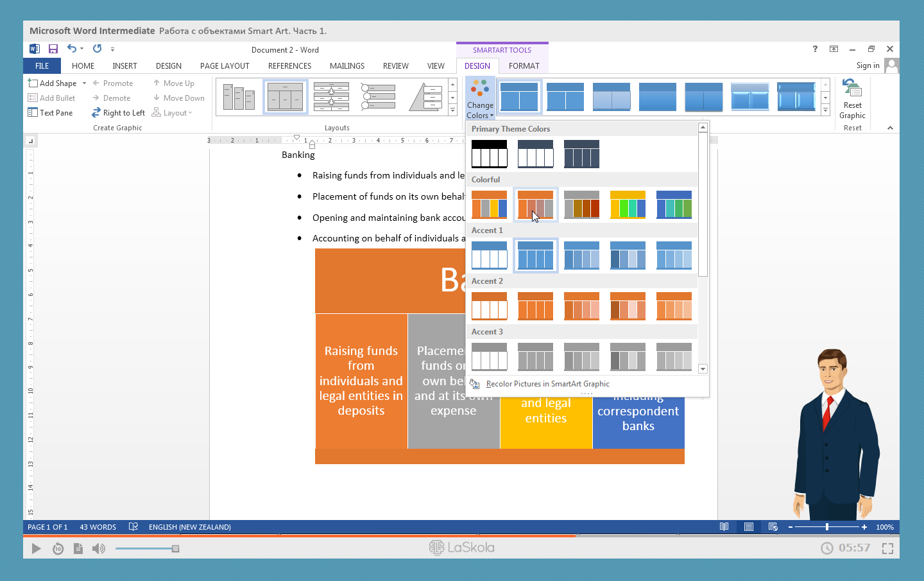Open the PAGE LAYOUT ribbon tab
The height and width of the screenshot is (581, 924).
[225, 66]
